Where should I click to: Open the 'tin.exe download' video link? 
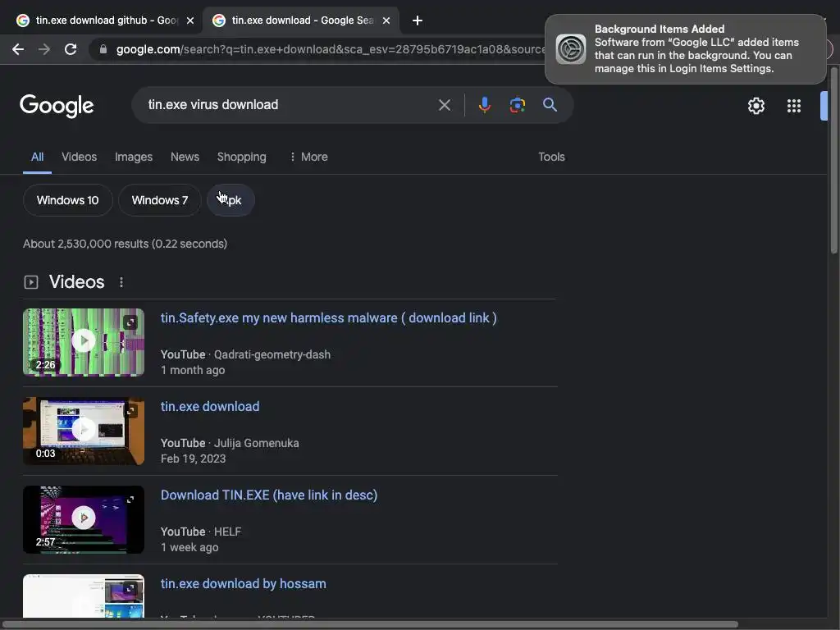tap(210, 407)
